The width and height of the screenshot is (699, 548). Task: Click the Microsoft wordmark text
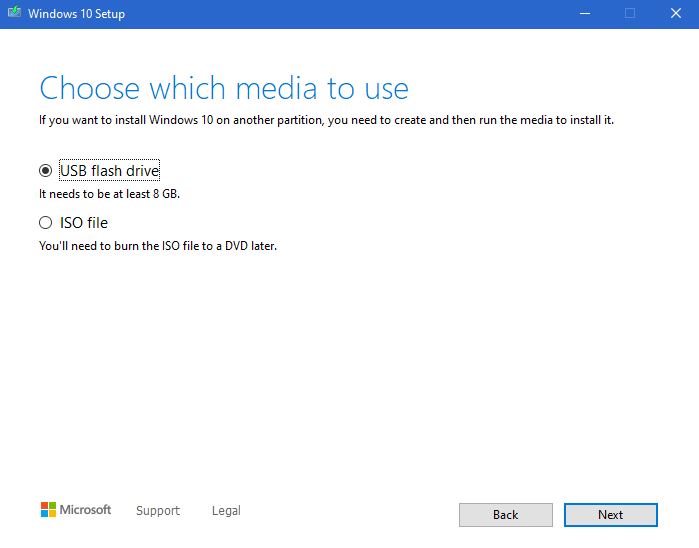point(85,510)
